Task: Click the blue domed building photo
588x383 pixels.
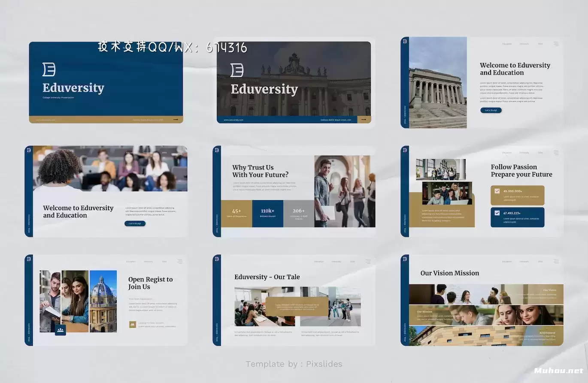Action: coord(103,301)
